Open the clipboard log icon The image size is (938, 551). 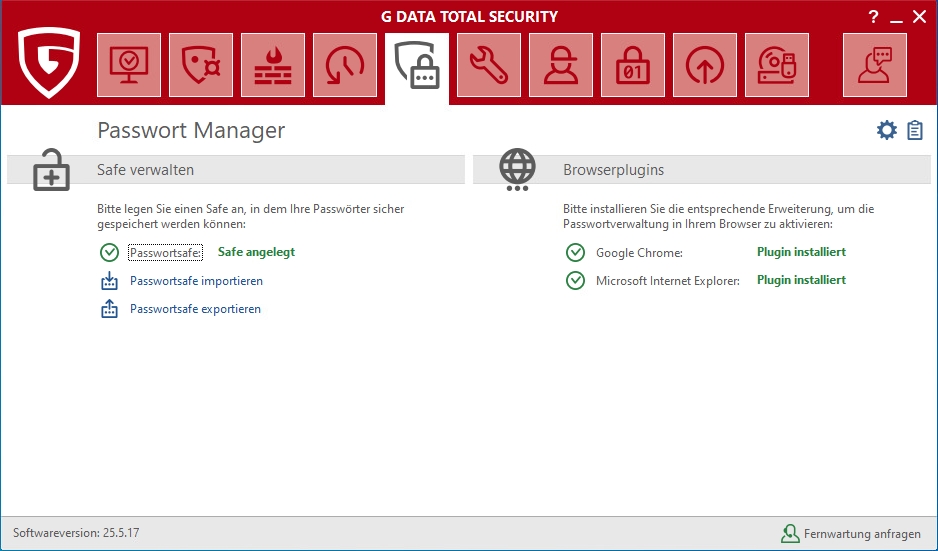point(915,130)
